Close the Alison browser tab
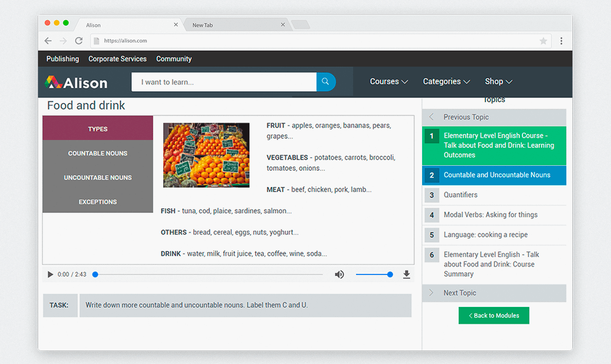Image resolution: width=611 pixels, height=364 pixels. (x=176, y=25)
